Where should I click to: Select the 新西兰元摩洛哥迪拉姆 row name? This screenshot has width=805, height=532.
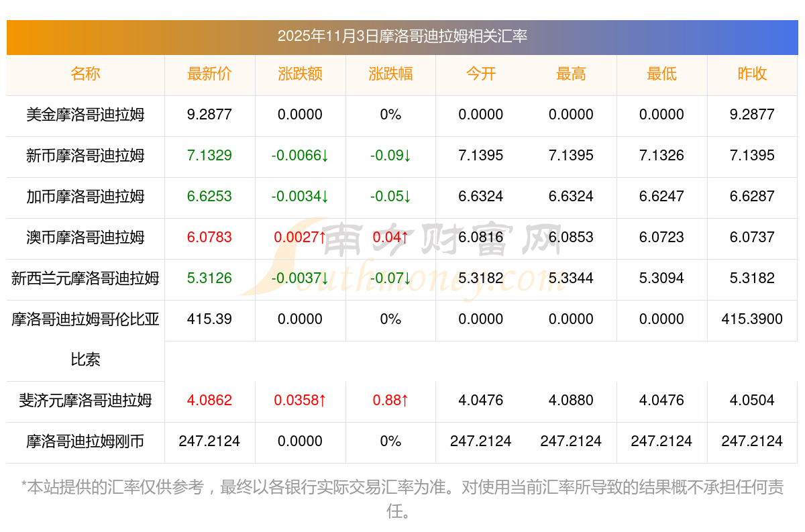point(85,278)
